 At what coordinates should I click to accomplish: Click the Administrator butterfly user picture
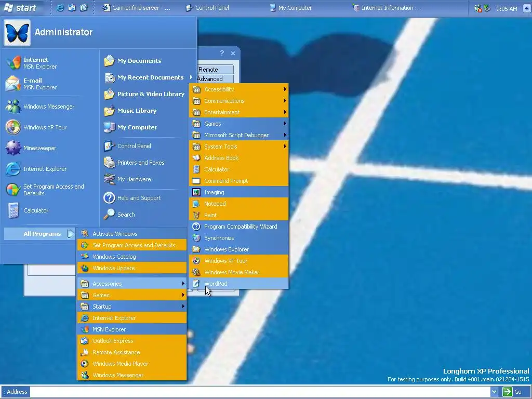point(17,33)
